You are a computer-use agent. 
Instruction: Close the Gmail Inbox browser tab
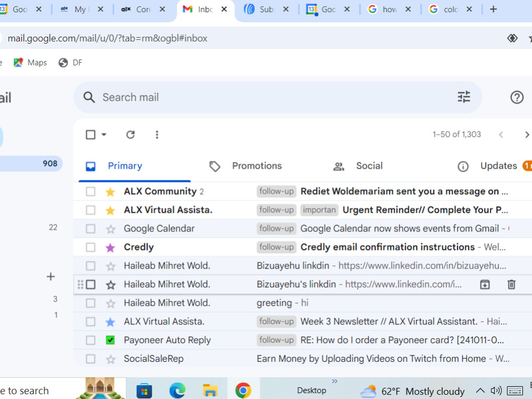224,9
